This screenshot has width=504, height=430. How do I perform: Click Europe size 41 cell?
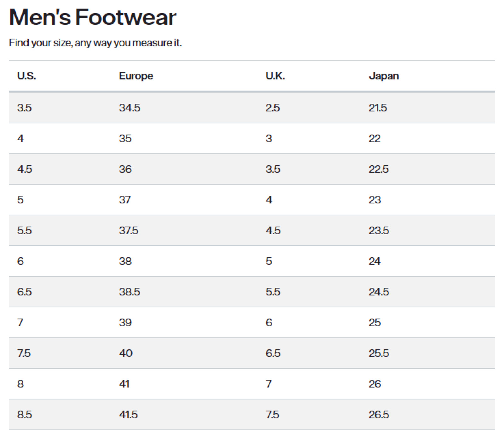(124, 384)
